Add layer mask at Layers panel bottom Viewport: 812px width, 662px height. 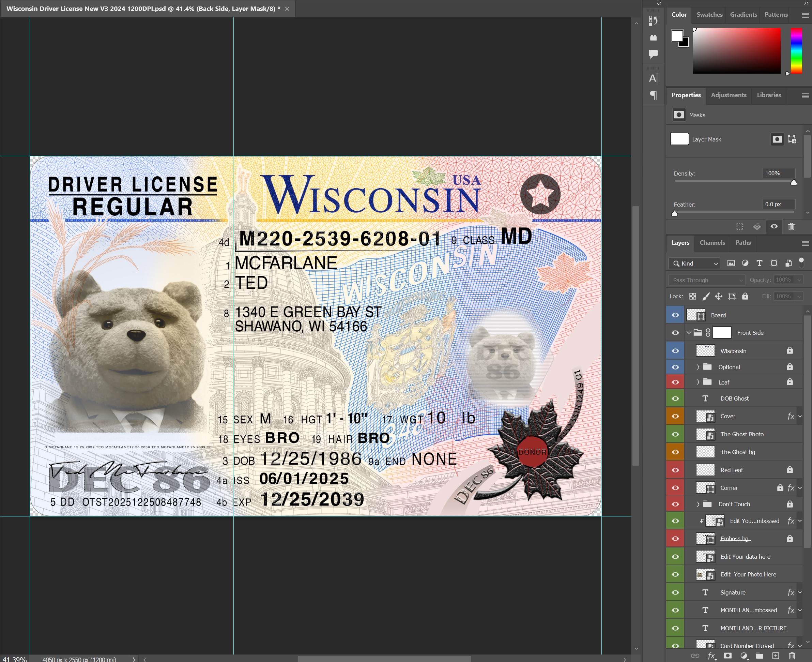coord(728,656)
